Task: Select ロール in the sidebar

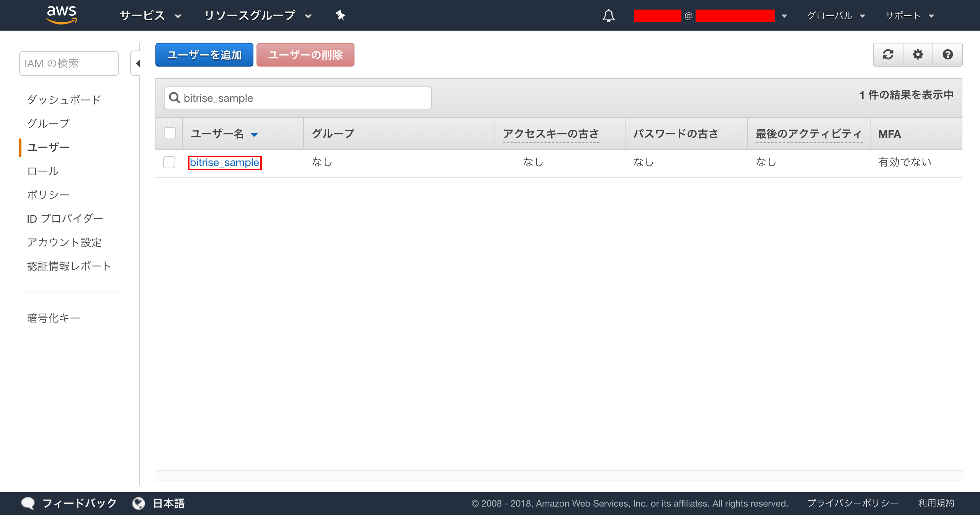Action: (x=43, y=171)
